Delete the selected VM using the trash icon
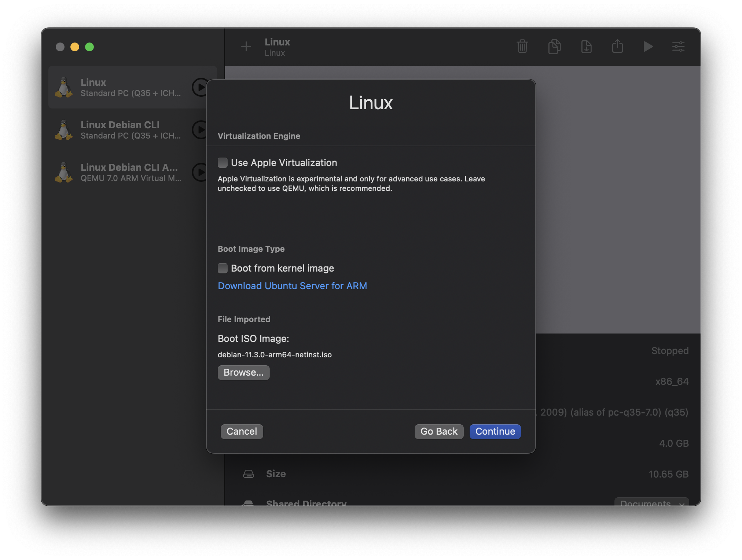This screenshot has width=742, height=560. click(x=522, y=47)
